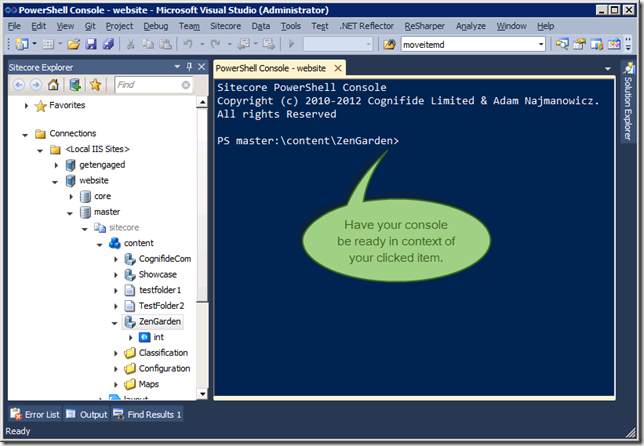Expand the Classification folder

tap(115, 353)
